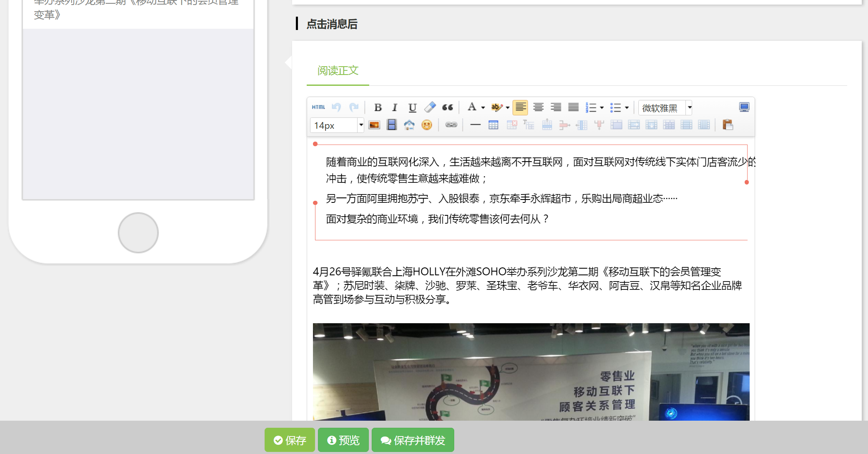The height and width of the screenshot is (454, 868).
Task: Apply font color with the A icon
Action: (x=472, y=107)
